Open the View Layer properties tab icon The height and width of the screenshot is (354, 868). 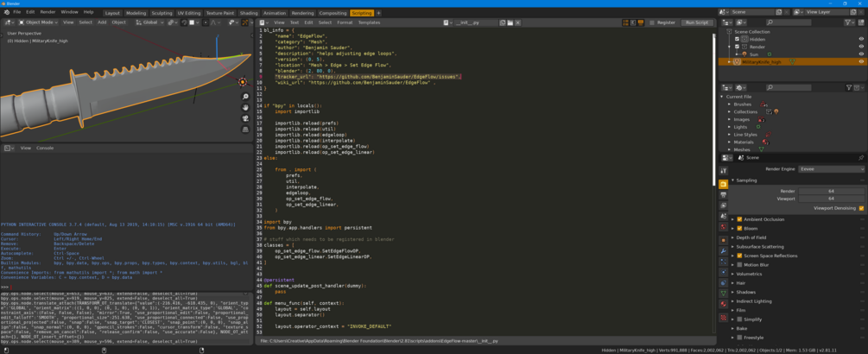(x=724, y=205)
